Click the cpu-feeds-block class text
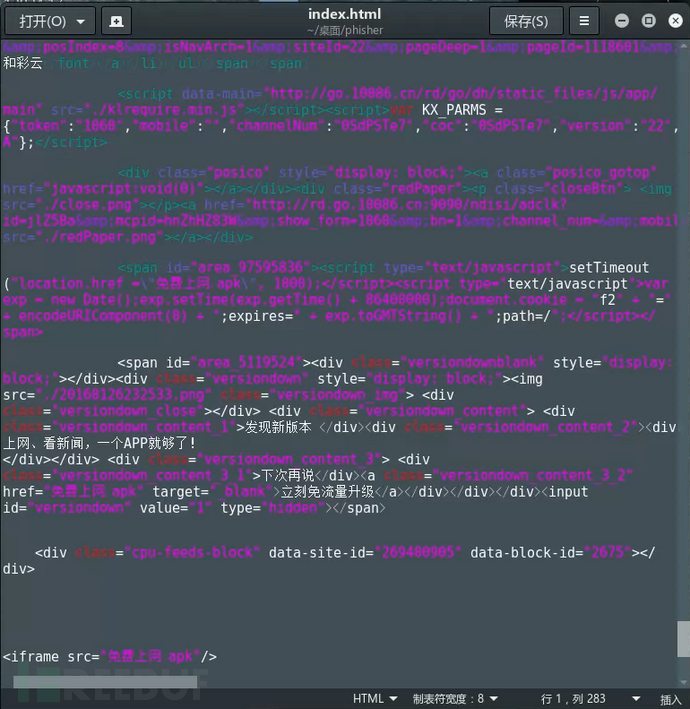The width and height of the screenshot is (690, 709). [192, 553]
